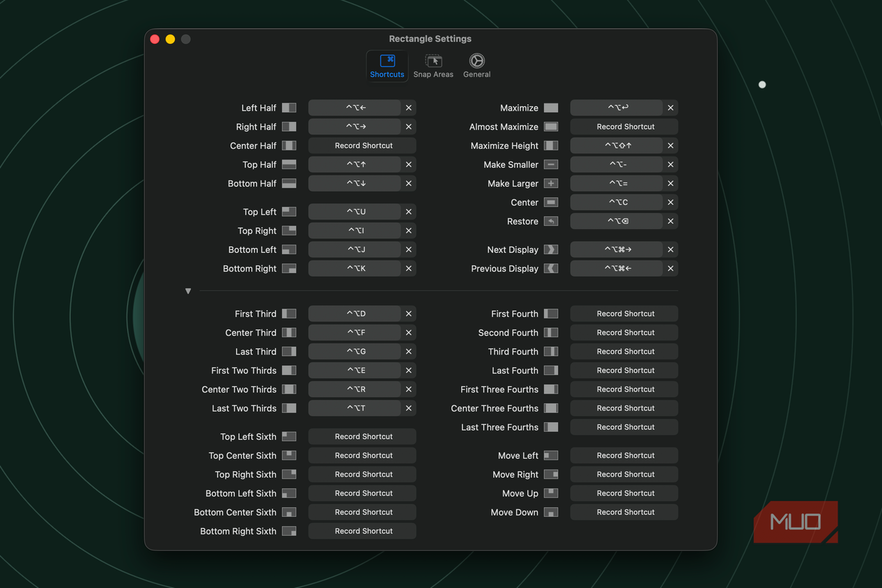882x588 pixels.
Task: Click the Maximize layout icon
Action: [x=551, y=108]
